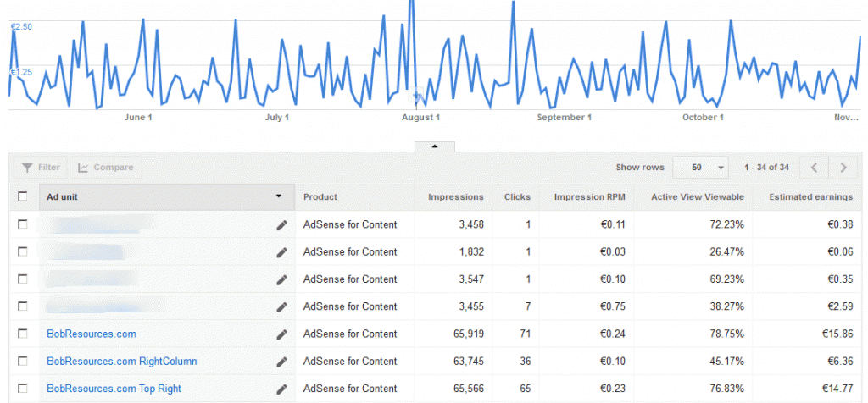
Task: Click the Filter button
Action: tap(40, 168)
